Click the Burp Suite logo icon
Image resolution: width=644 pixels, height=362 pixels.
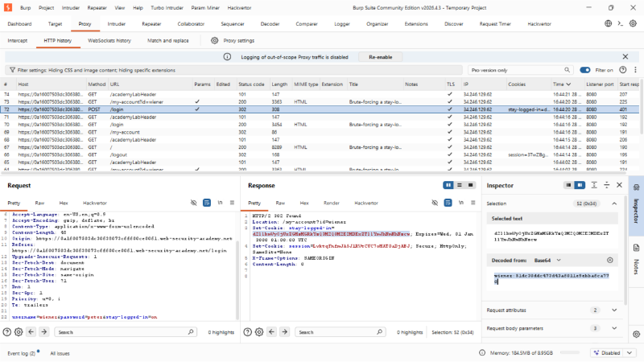pos(8,7)
